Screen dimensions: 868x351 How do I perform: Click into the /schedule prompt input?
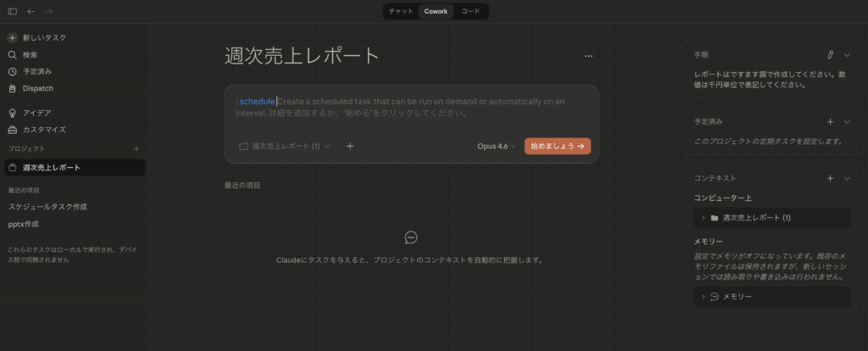click(411, 108)
